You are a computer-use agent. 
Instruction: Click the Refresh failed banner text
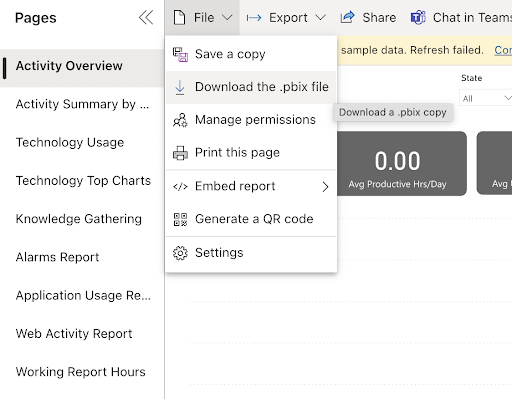pyautogui.click(x=447, y=50)
